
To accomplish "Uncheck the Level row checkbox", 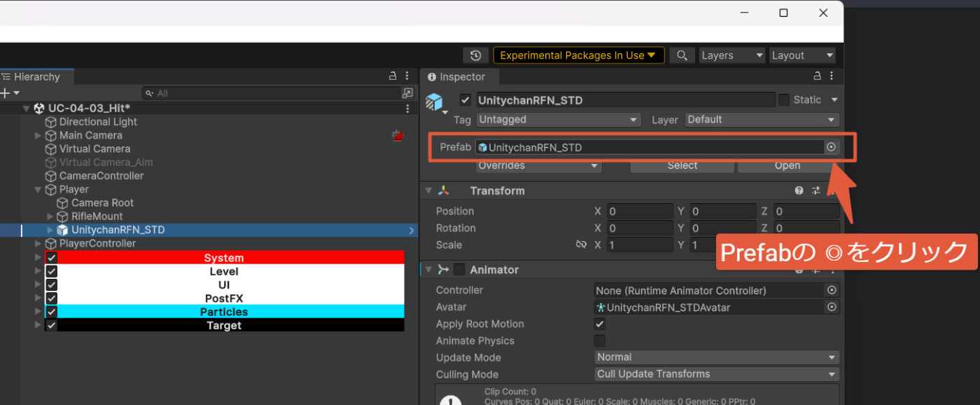I will click(x=51, y=271).
